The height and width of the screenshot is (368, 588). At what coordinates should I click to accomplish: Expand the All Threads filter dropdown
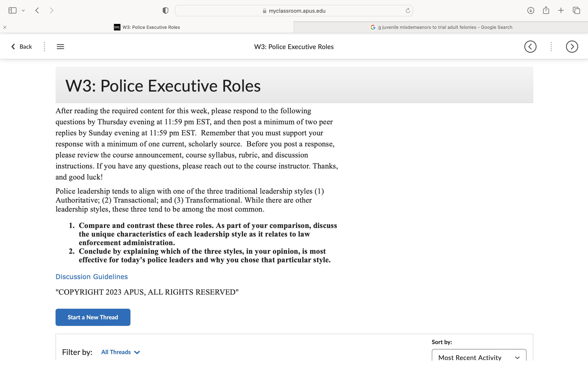pos(120,352)
